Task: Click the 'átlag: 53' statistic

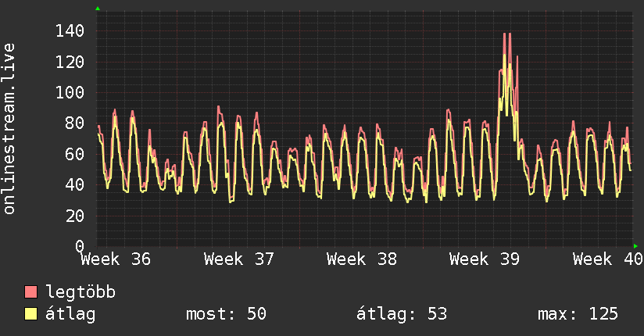Action: [x=401, y=314]
